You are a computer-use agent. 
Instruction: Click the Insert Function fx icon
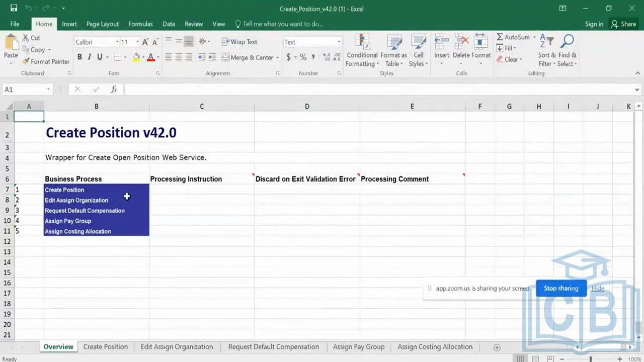114,89
